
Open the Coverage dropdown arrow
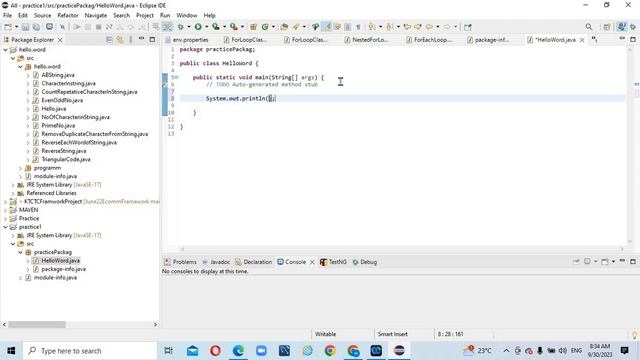click(x=224, y=27)
